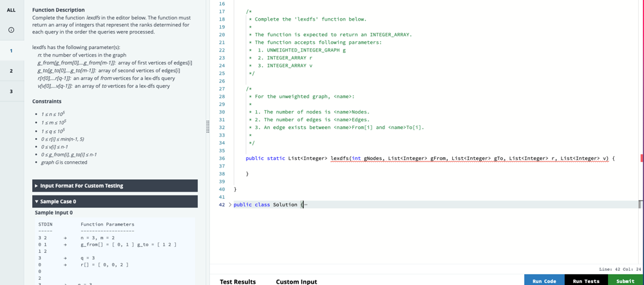Click the panel divider drag handle
This screenshot has height=285, width=644.
208,126
